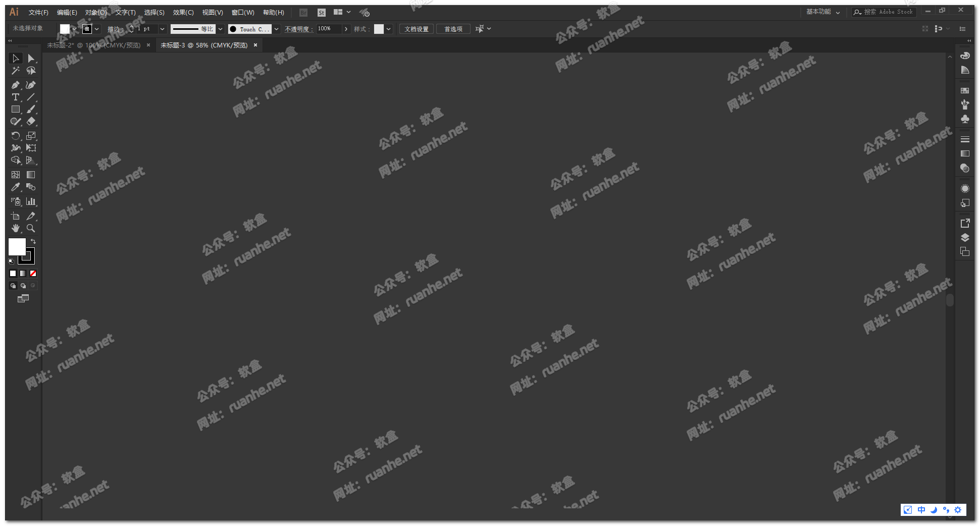Open the stroke weight dropdown
This screenshot has height=526, width=980.
point(162,29)
